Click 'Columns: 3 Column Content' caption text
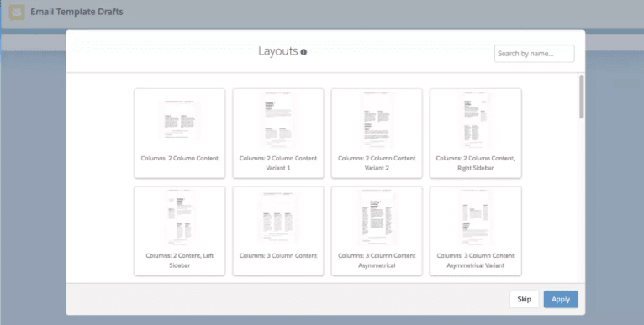 [x=278, y=255]
